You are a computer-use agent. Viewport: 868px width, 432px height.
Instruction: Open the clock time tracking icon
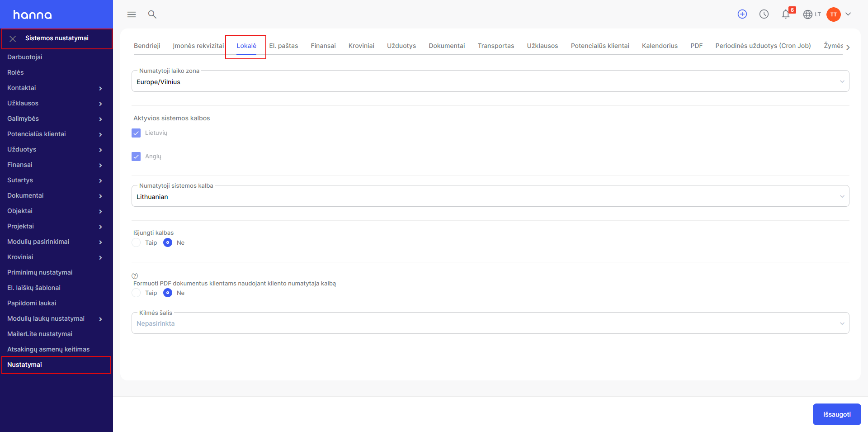764,14
